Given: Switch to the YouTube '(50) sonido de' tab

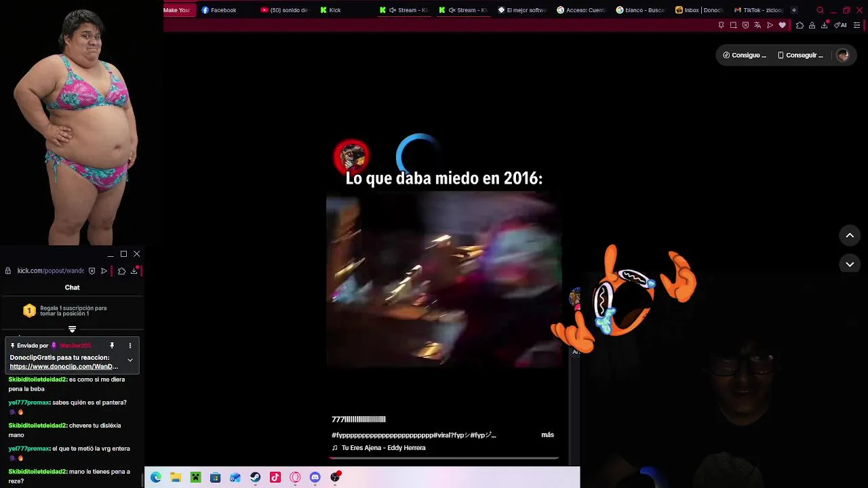Looking at the screenshot, I should pyautogui.click(x=285, y=10).
